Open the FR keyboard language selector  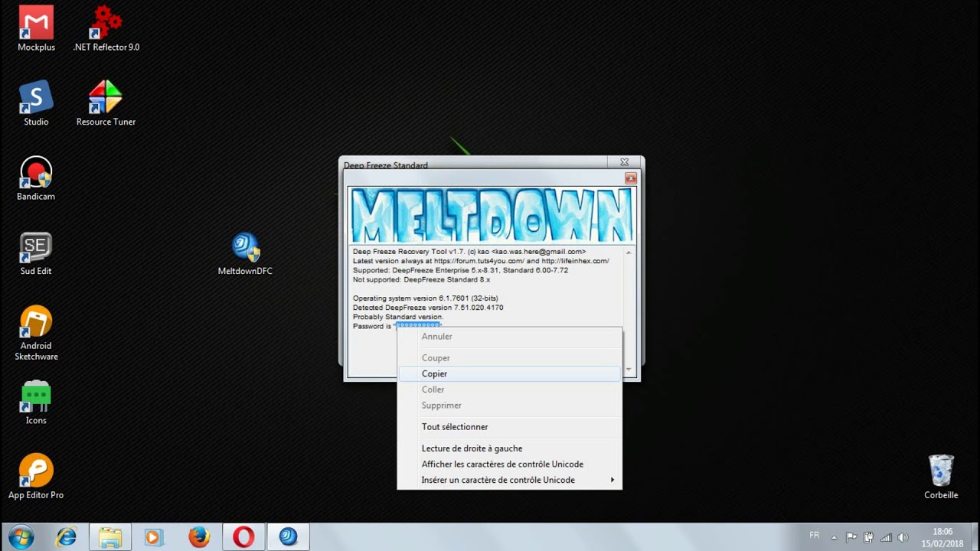[814, 535]
